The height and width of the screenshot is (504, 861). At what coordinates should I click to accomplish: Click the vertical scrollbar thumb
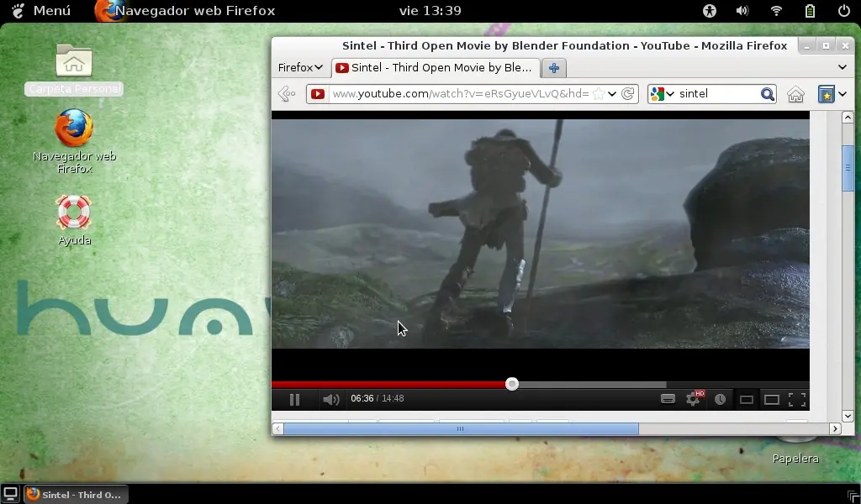click(848, 168)
